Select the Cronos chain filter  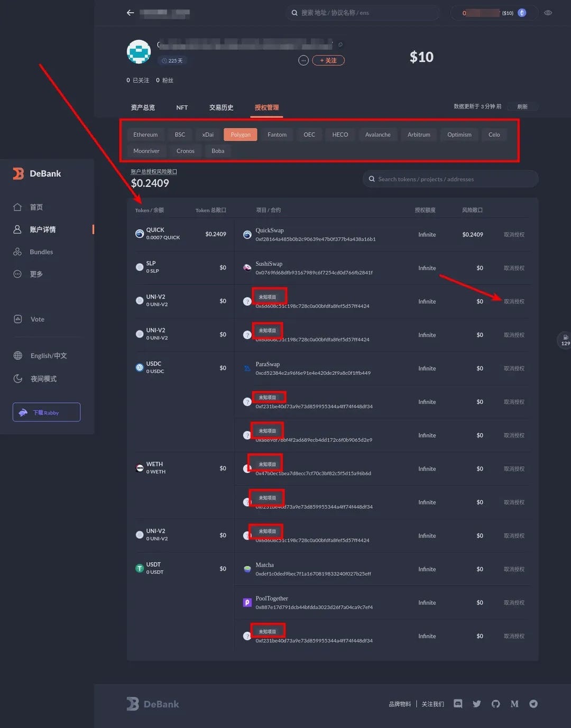click(186, 151)
